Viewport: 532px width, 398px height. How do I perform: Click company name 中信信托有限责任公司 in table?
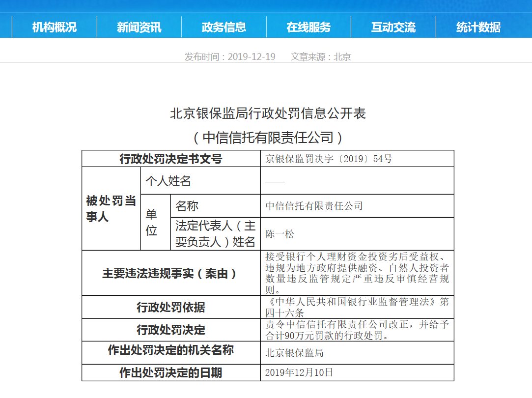314,206
